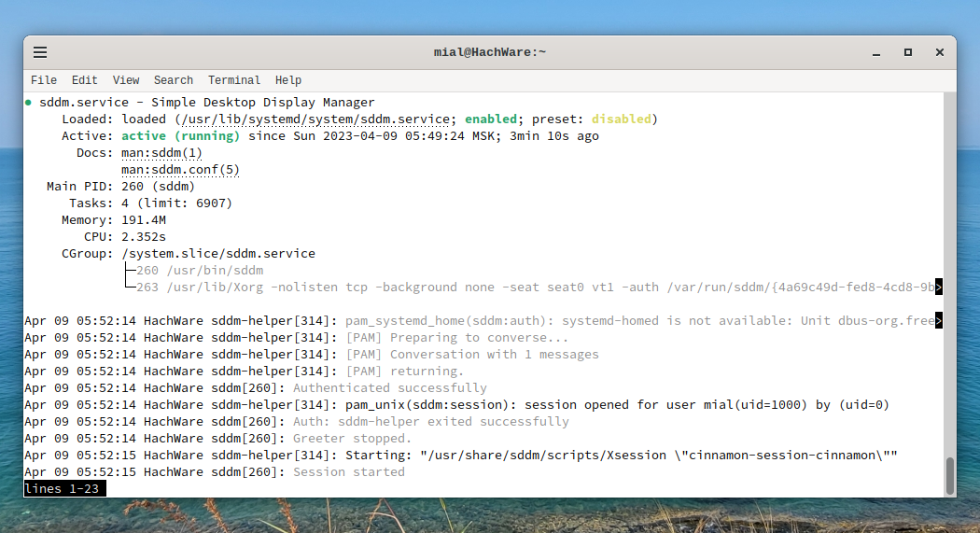Image resolution: width=980 pixels, height=533 pixels.
Task: Click the 'Authenticated successfully' log message
Action: coord(390,388)
